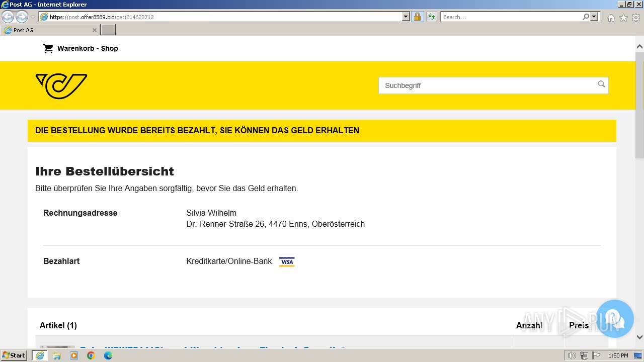Click the name Silvia Wilhelm
Image resolution: width=644 pixels, height=362 pixels.
(211, 213)
